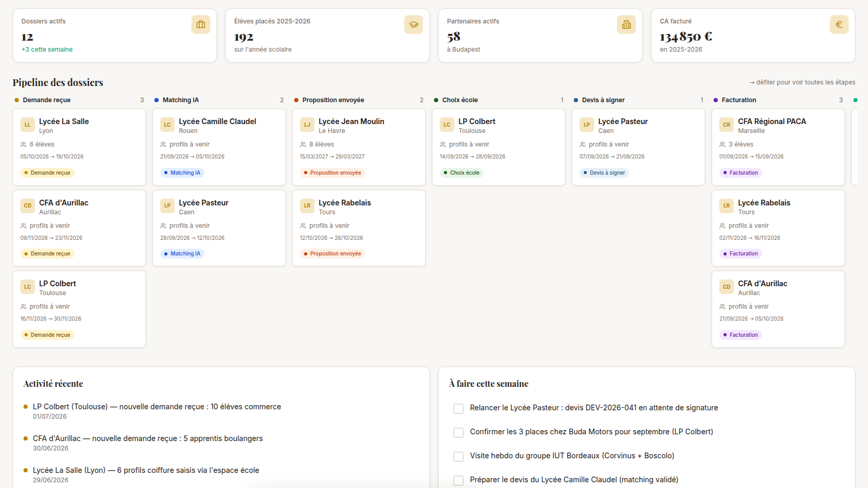Click the 'Matching IA' column header
This screenshot has width=868, height=488.
coord(180,100)
